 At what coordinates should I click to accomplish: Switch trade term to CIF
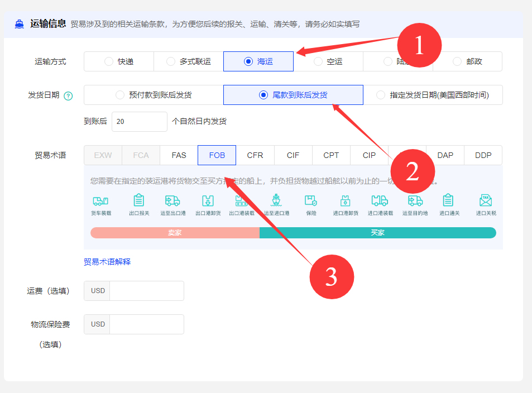coord(293,155)
